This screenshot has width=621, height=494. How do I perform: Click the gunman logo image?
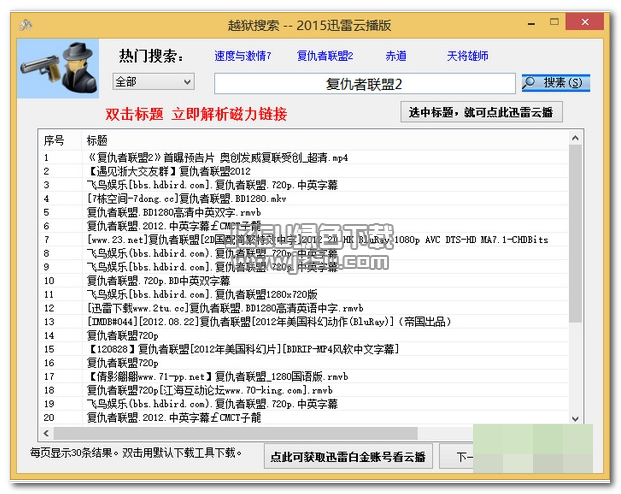[58, 68]
